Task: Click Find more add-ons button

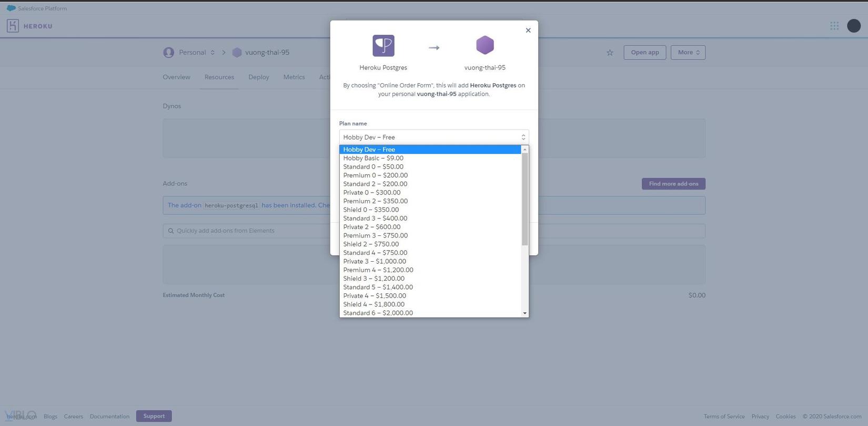Action: tap(673, 184)
